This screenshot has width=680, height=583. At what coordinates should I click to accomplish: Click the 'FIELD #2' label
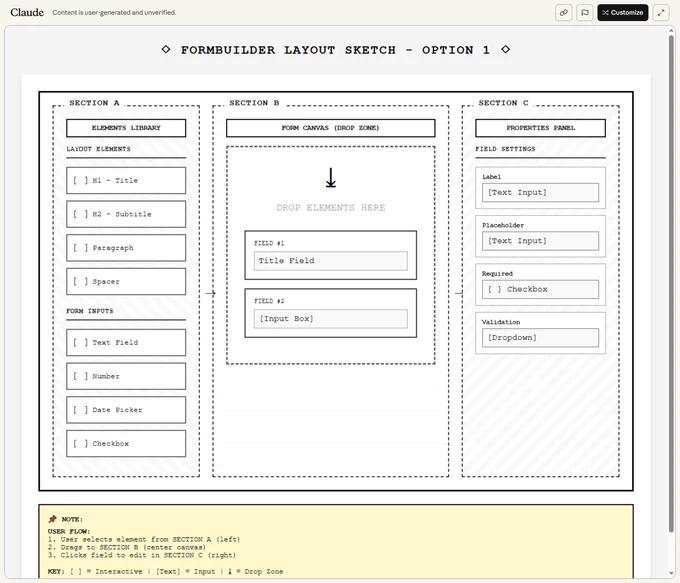pyautogui.click(x=269, y=301)
